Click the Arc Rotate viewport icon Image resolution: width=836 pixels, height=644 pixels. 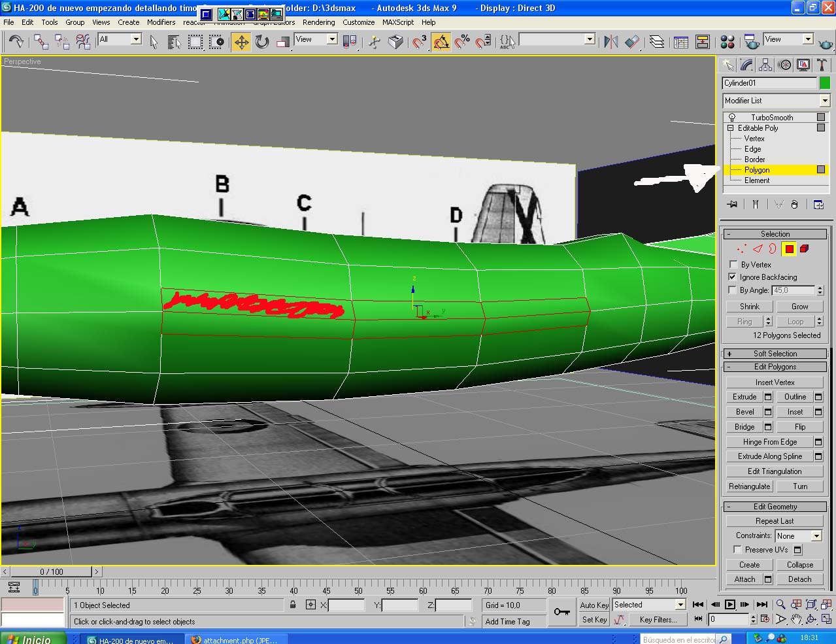(x=811, y=619)
